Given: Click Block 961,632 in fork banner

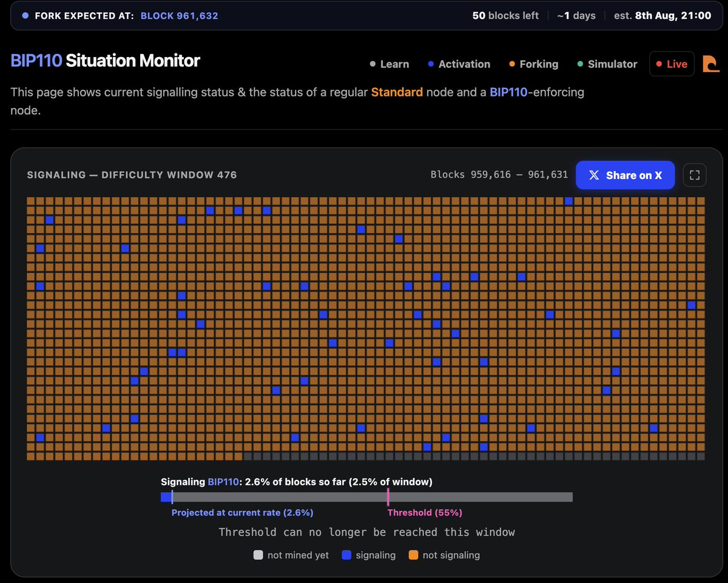Looking at the screenshot, I should pos(180,16).
